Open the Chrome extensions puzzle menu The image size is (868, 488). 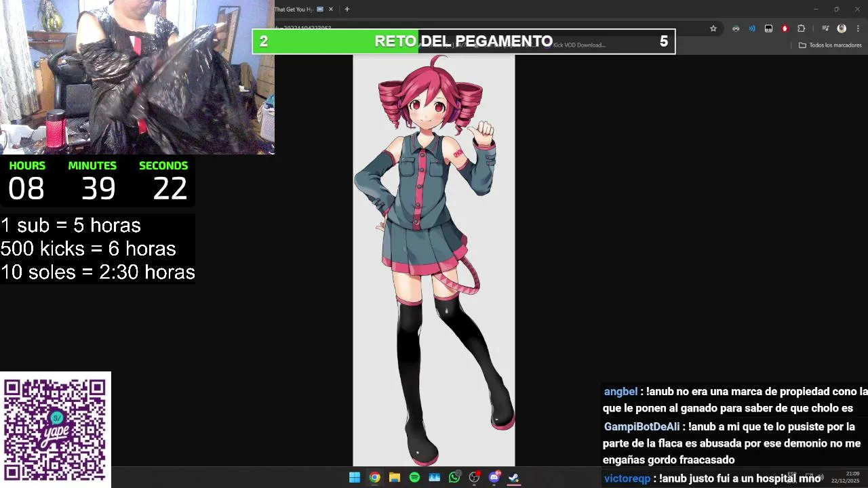tap(802, 28)
